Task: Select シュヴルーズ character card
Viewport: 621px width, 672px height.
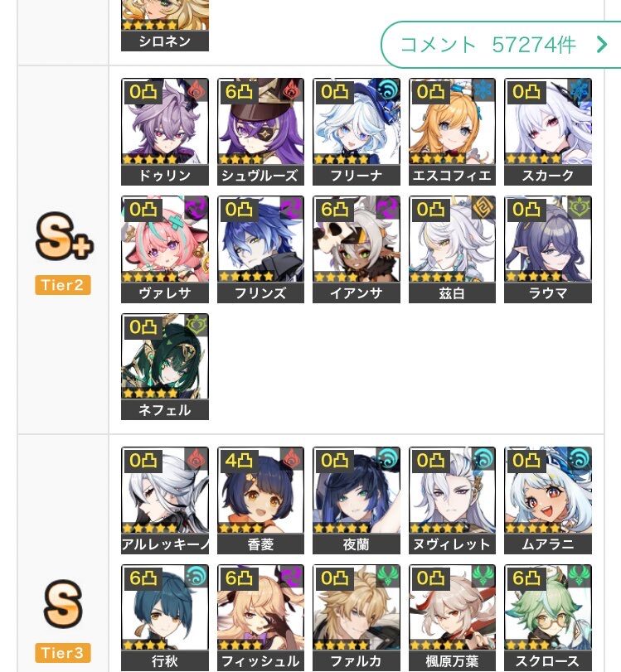Action: (260, 132)
